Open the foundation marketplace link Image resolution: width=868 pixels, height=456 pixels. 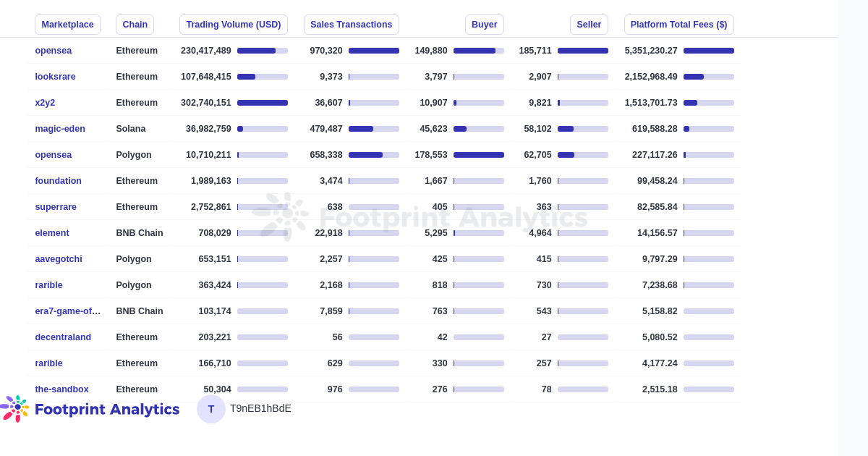click(x=58, y=181)
